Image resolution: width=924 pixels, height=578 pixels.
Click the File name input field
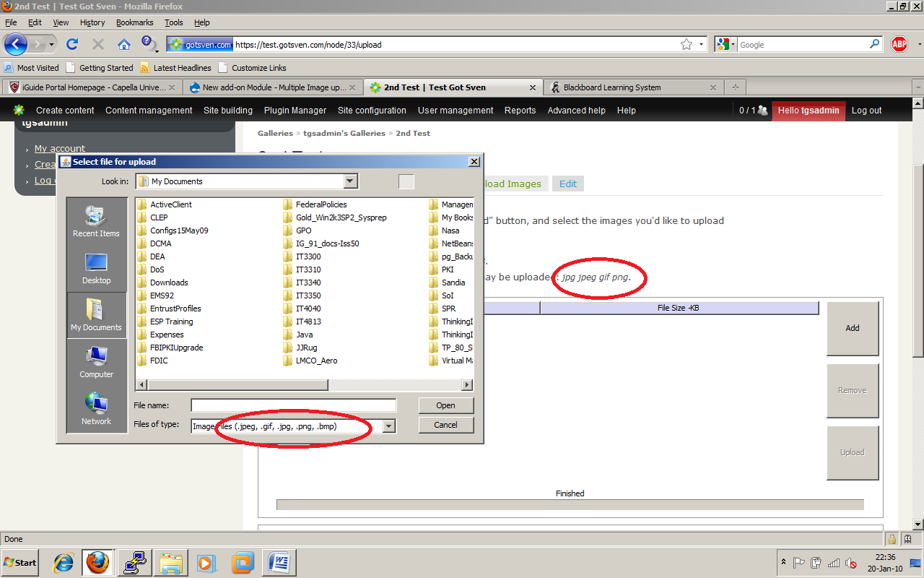pyautogui.click(x=293, y=405)
